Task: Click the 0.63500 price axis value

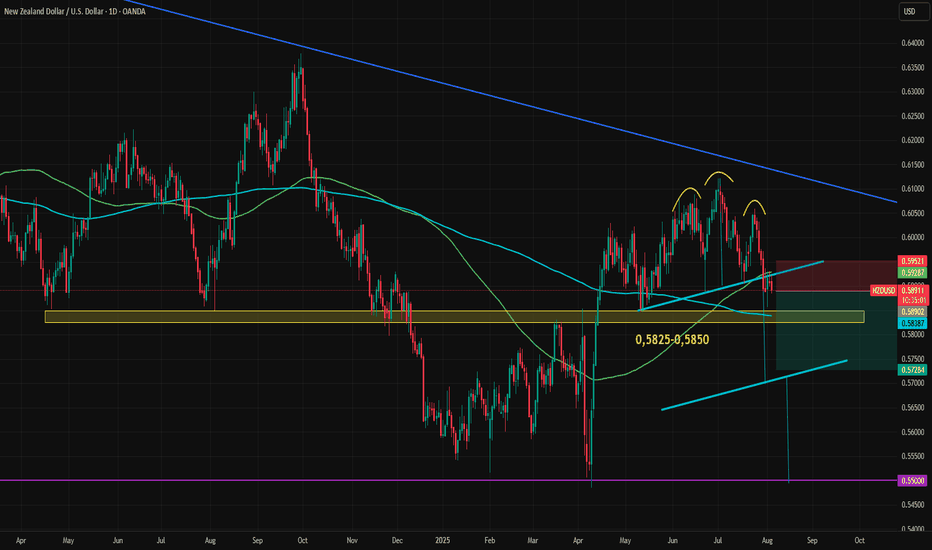Action: pyautogui.click(x=912, y=67)
